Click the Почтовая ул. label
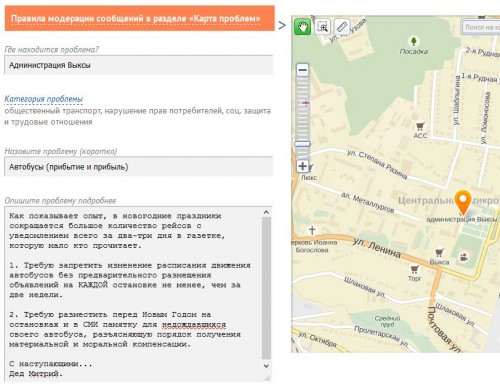The height and width of the screenshot is (389, 500). [445, 329]
